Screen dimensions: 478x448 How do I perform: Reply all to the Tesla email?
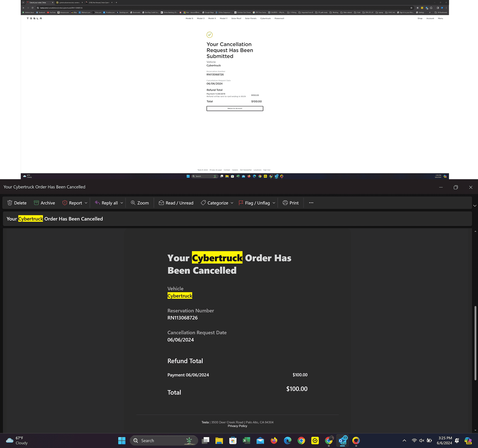tap(106, 203)
